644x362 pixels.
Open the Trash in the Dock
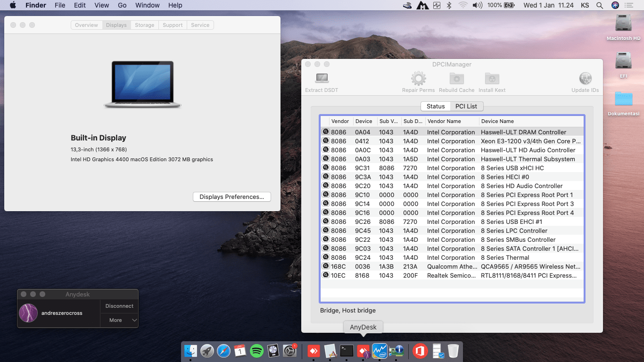(453, 351)
